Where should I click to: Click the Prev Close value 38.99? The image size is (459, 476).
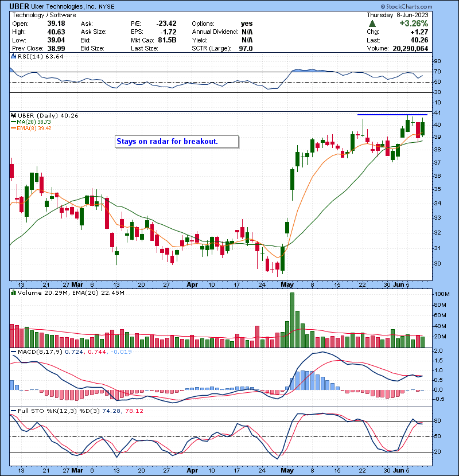pos(56,48)
